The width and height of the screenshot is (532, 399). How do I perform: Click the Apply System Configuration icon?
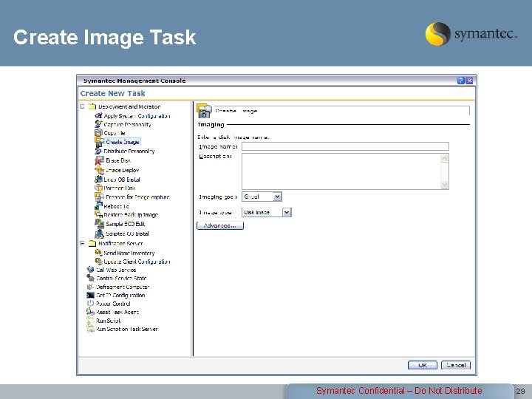tap(98, 116)
